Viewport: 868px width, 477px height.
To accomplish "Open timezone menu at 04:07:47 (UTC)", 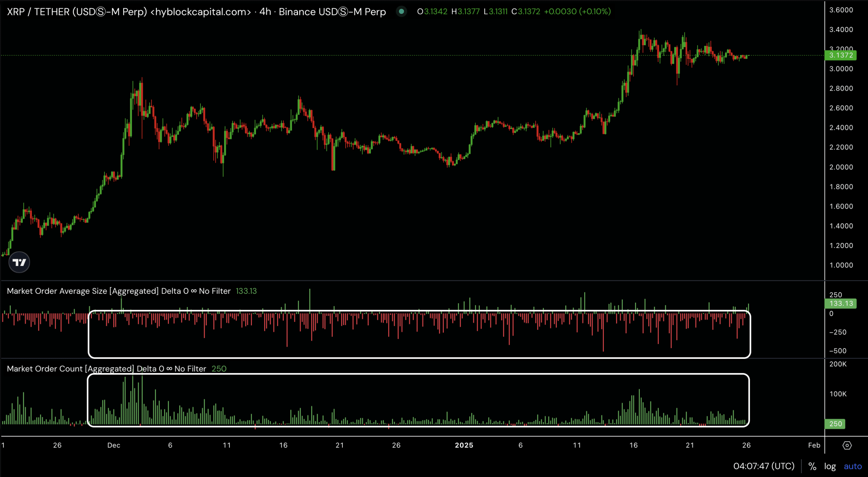I will click(764, 466).
